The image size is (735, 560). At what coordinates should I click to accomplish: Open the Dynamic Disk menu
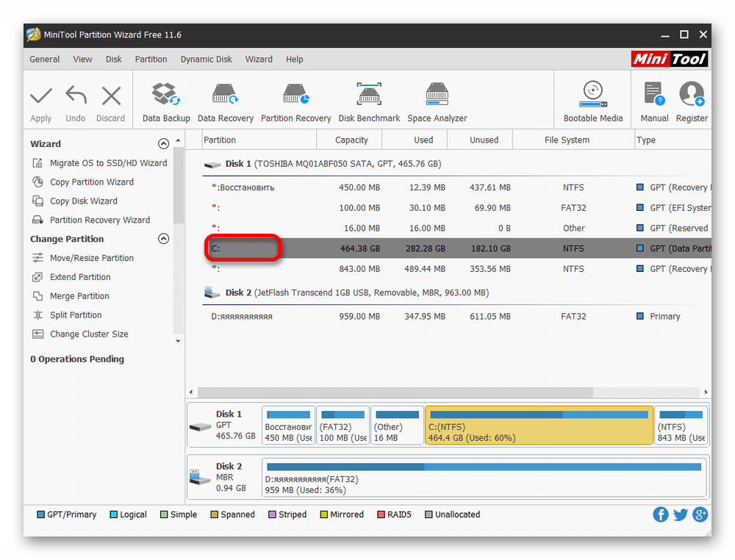[207, 60]
